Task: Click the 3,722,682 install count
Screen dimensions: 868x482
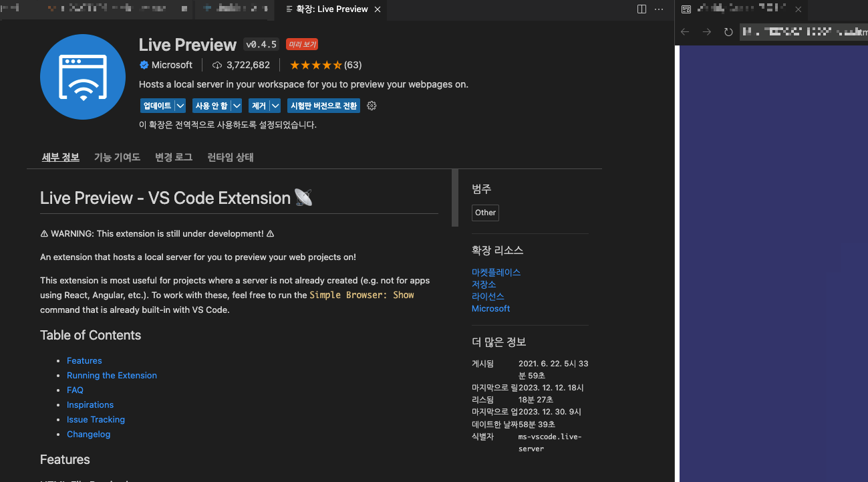Action: (x=248, y=65)
